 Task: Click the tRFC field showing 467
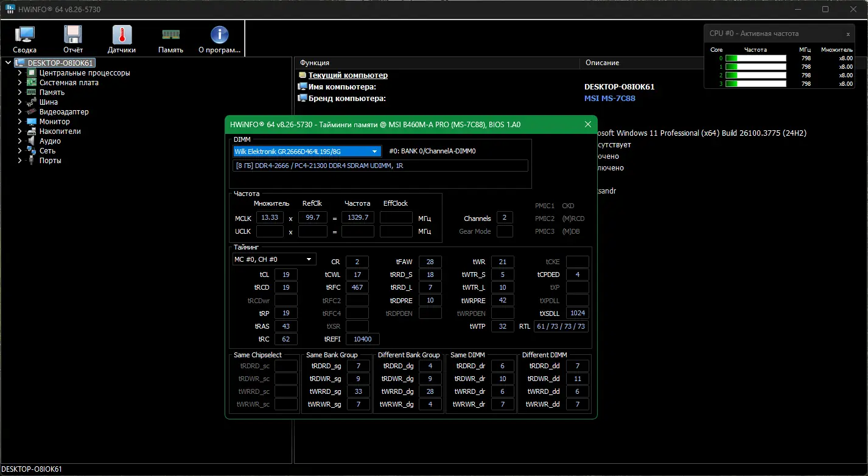click(357, 287)
